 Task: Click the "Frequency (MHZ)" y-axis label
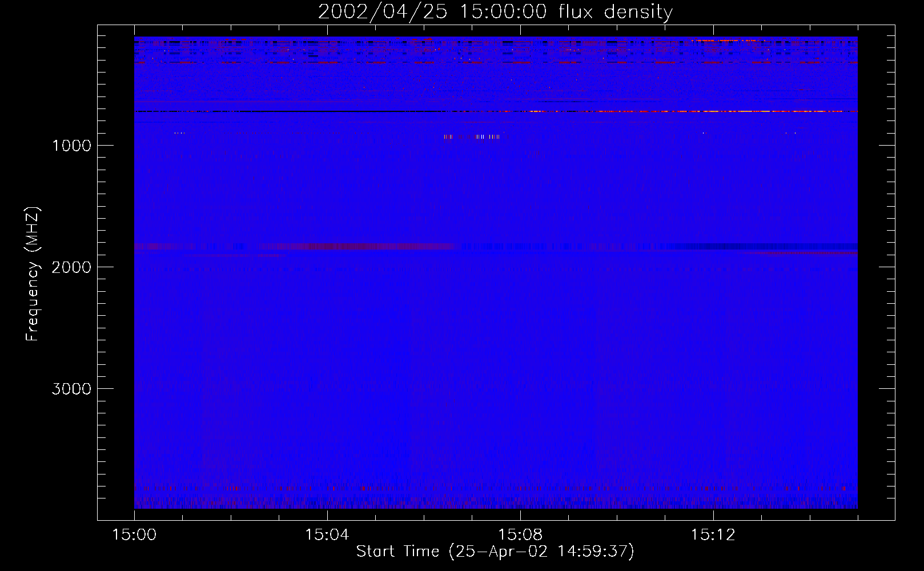[x=33, y=274]
